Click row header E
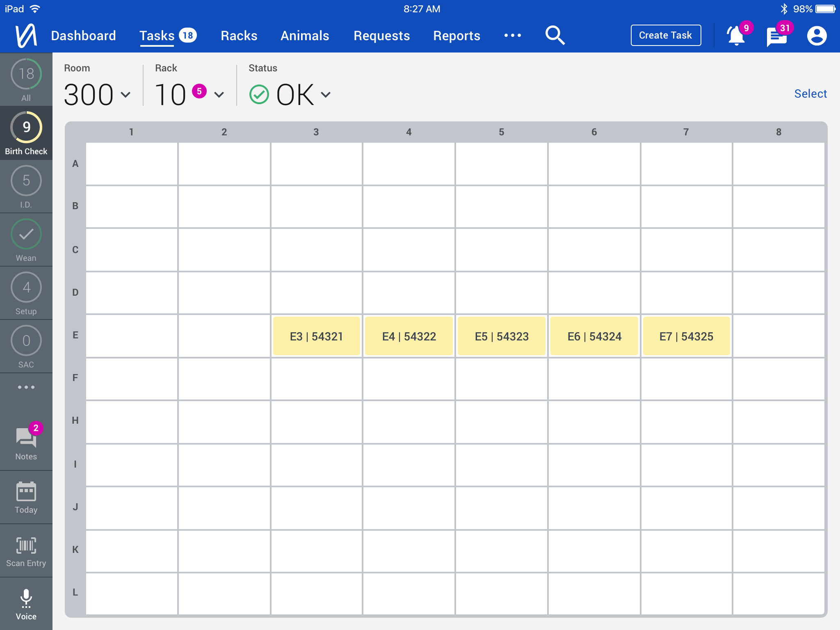The width and height of the screenshot is (840, 630). (x=75, y=335)
